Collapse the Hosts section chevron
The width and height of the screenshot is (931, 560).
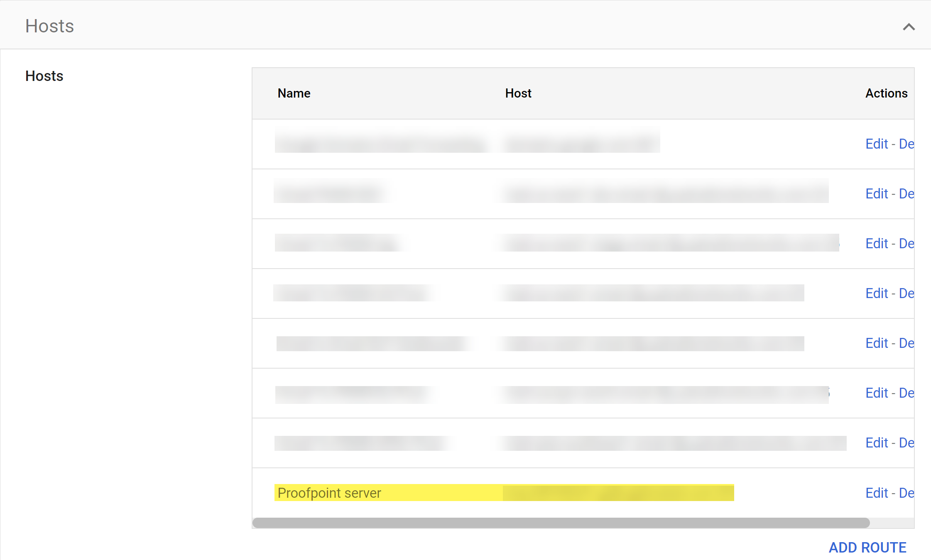coord(909,27)
